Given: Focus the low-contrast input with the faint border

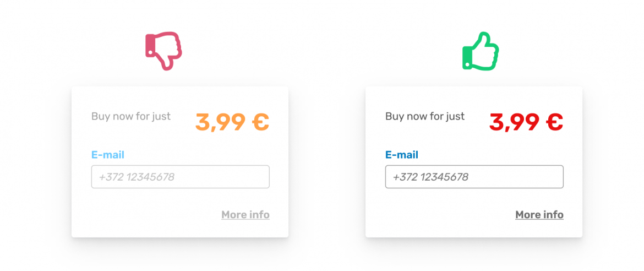Looking at the screenshot, I should point(181,177).
